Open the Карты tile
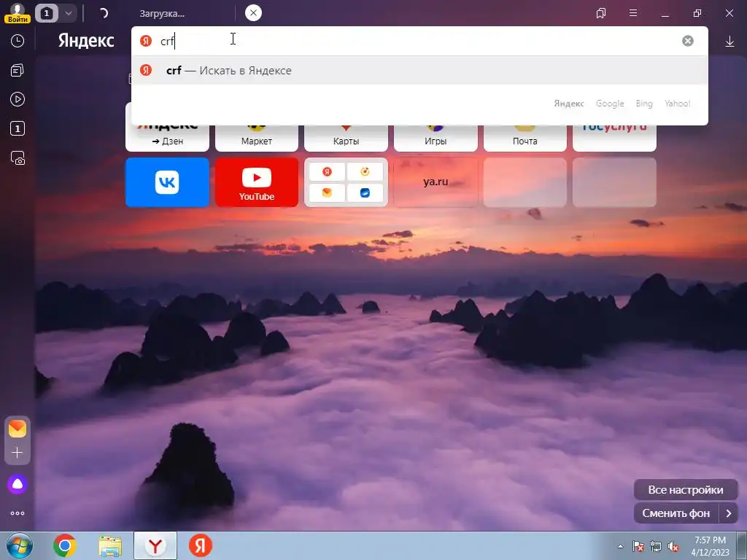Image resolution: width=747 pixels, height=560 pixels. (x=346, y=138)
